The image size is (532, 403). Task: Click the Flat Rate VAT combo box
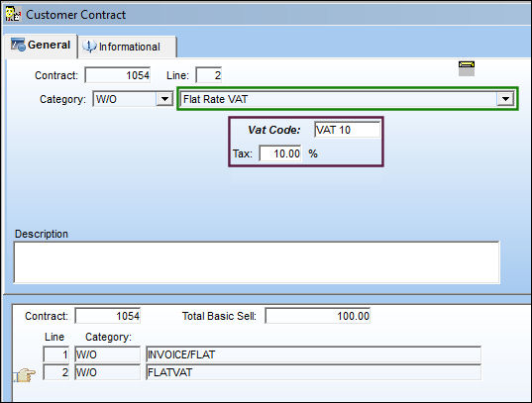347,99
